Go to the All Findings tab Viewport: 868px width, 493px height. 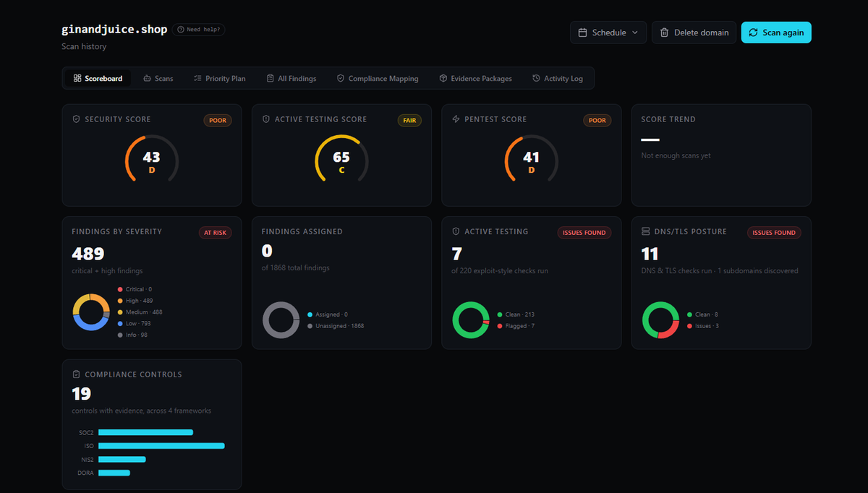point(292,78)
